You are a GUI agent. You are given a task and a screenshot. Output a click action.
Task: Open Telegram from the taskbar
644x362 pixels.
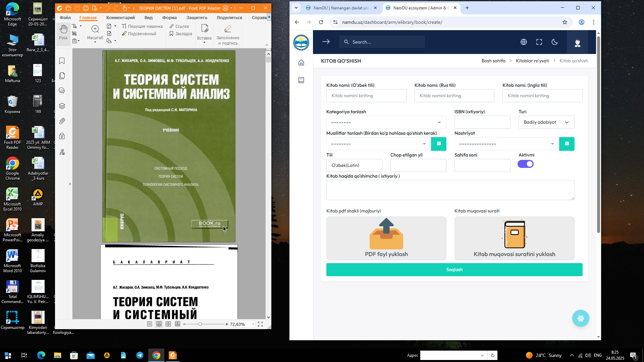click(x=140, y=355)
